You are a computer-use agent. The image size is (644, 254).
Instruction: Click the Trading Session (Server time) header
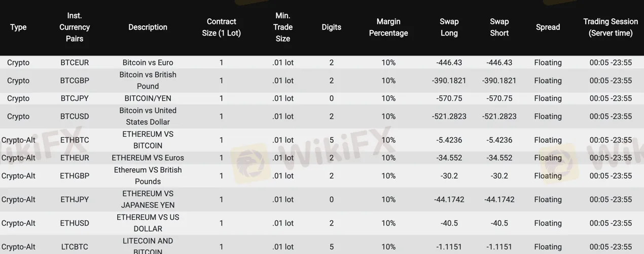pos(611,27)
